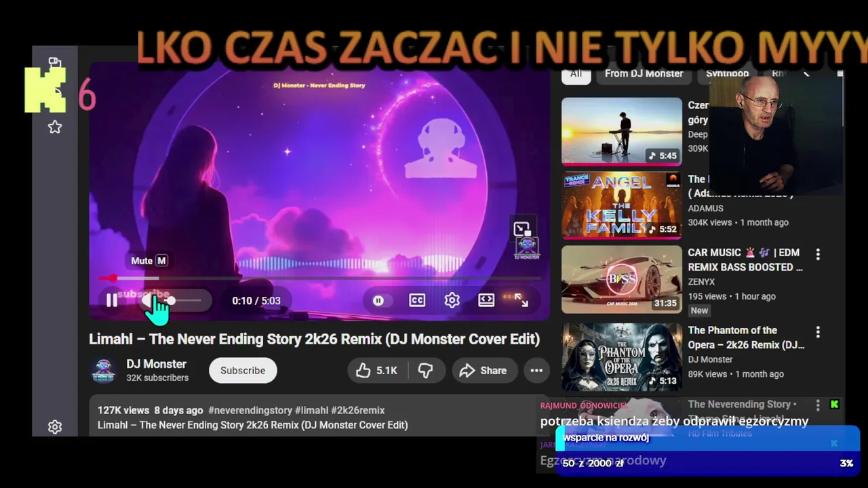The image size is (868, 488).
Task: Open the 'CAR MUSIC | EDM REMIX BASS BOOSTED' title
Action: (745, 260)
